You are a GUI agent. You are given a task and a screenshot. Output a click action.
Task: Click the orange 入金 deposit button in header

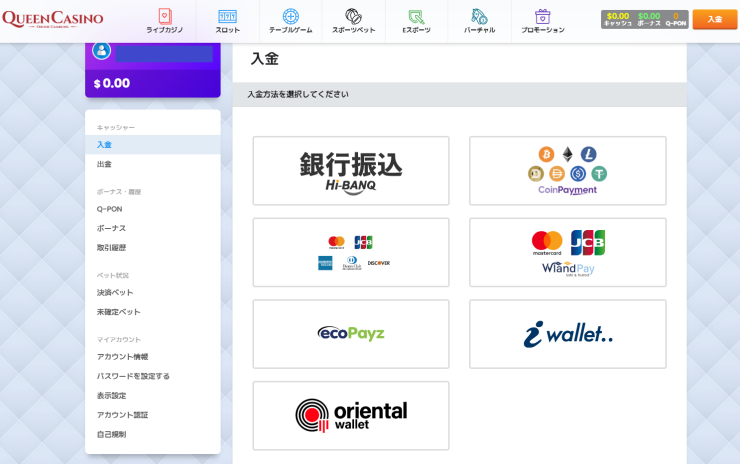coord(715,19)
